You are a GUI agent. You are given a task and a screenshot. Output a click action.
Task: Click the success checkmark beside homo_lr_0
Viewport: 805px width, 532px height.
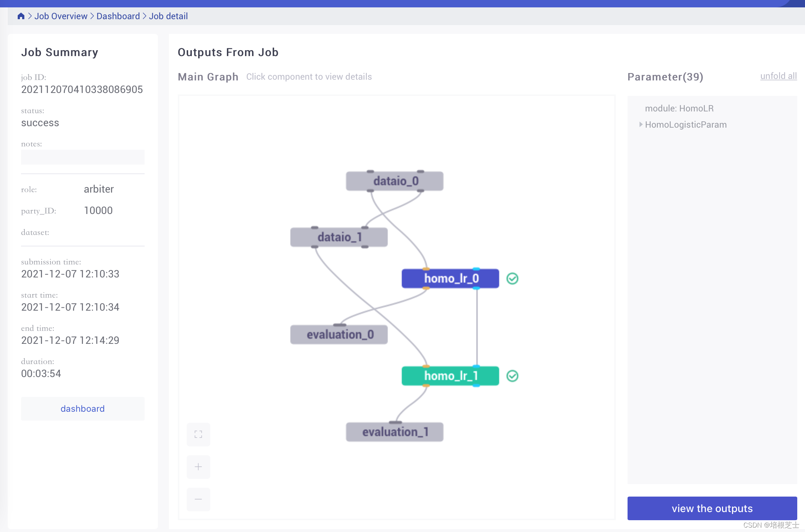(x=512, y=279)
